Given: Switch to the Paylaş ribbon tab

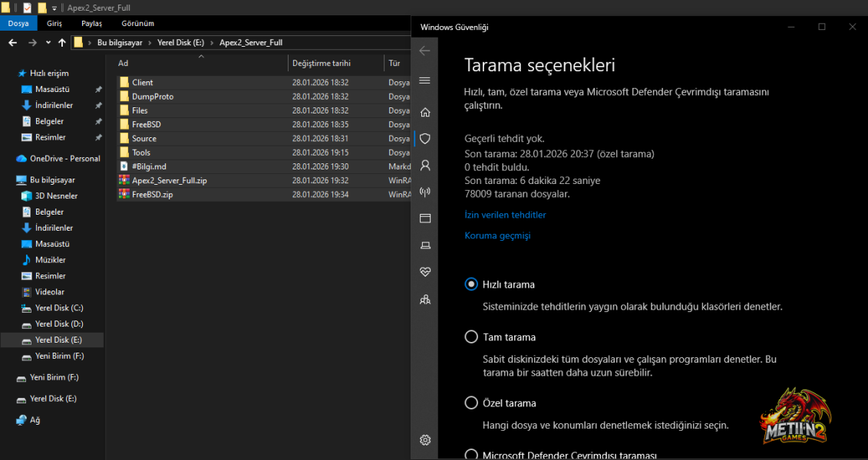Looking at the screenshot, I should point(91,23).
